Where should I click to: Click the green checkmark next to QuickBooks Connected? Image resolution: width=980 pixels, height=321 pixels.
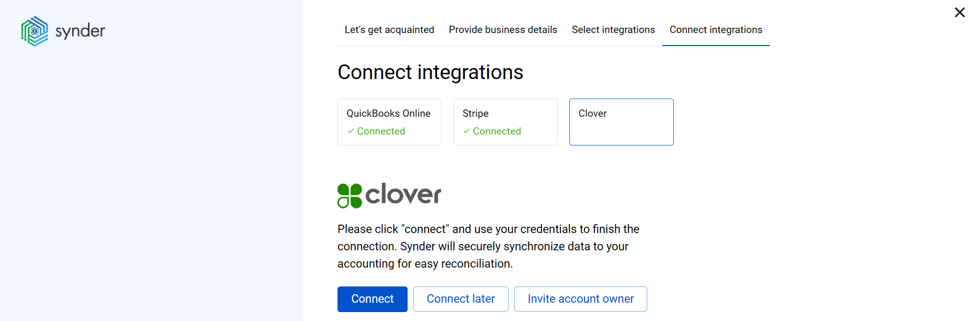pos(351,131)
